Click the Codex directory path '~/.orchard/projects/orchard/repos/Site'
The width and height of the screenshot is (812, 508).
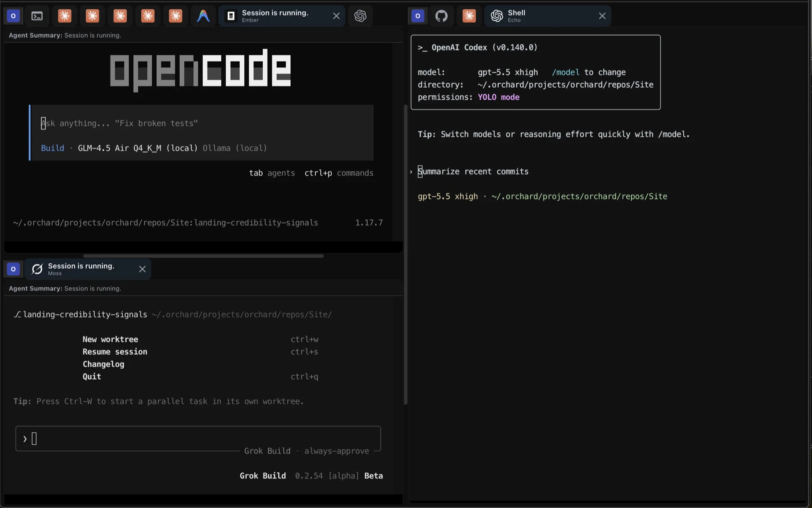point(566,85)
